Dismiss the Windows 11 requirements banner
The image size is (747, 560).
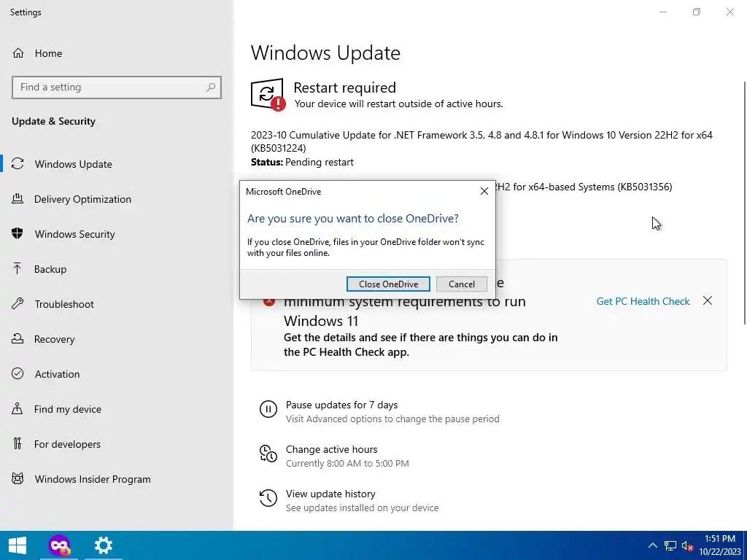(708, 300)
